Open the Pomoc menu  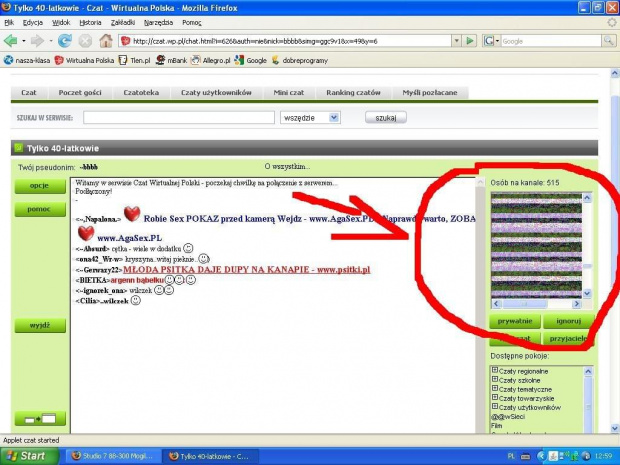pos(192,23)
